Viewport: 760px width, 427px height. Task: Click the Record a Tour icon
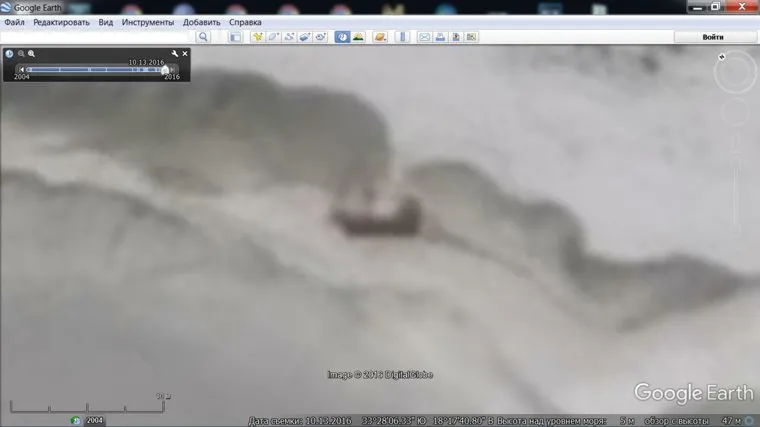(321, 37)
